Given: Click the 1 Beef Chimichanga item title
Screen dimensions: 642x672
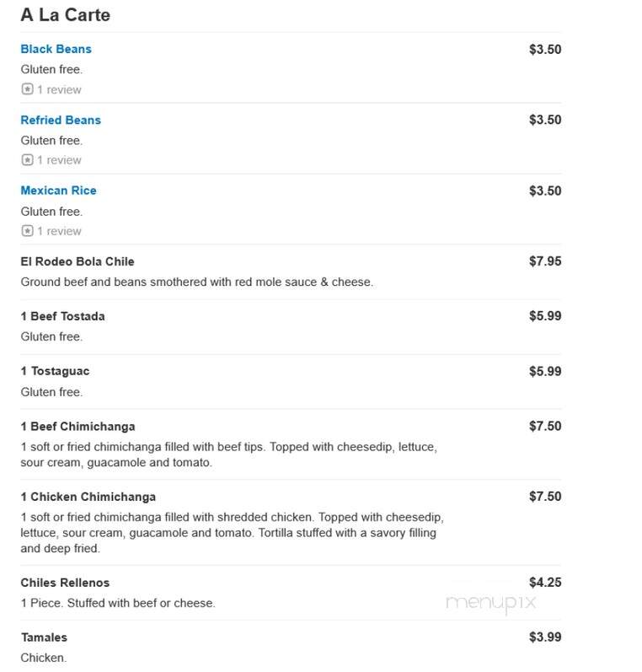Looking at the screenshot, I should [78, 427].
